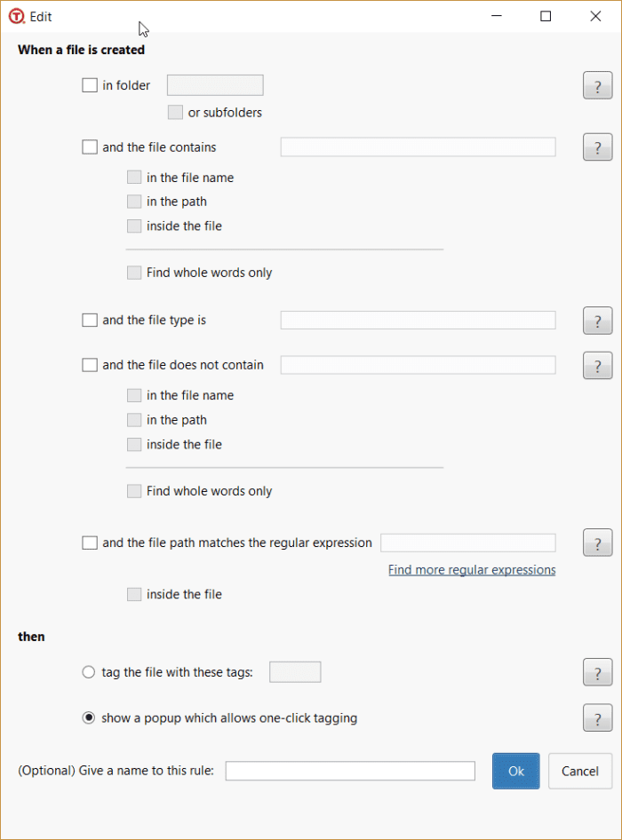622x840 pixels.
Task: Enable "Find whole words only" for file contains
Action: coord(133,273)
